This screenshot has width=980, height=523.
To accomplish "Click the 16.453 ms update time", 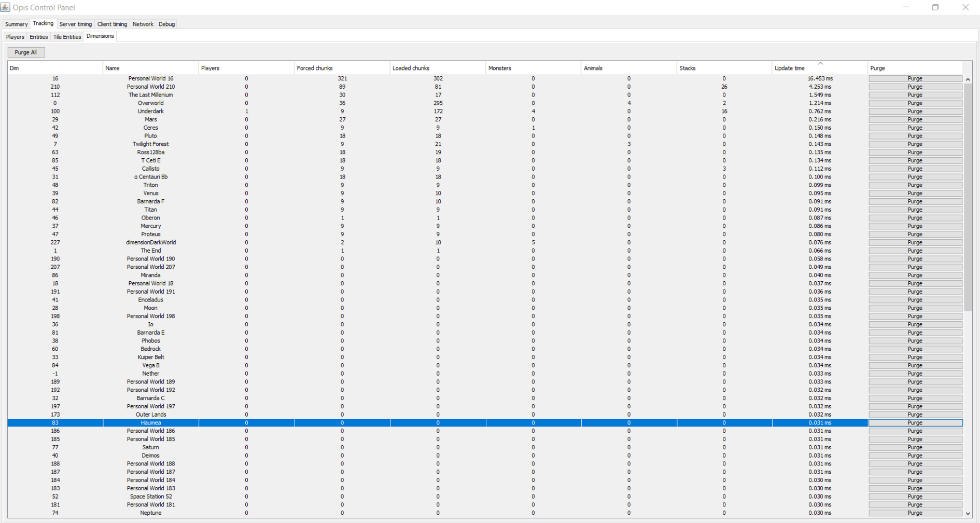I will tap(820, 78).
